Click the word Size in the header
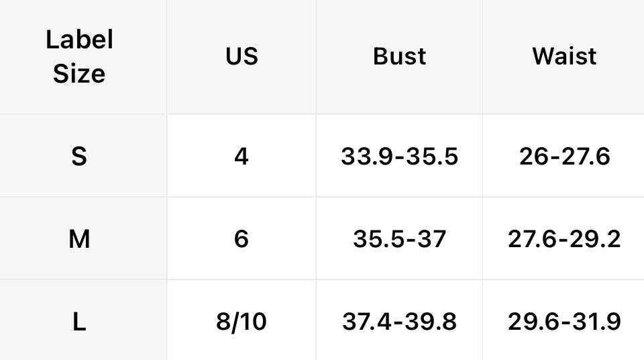 pos(79,73)
